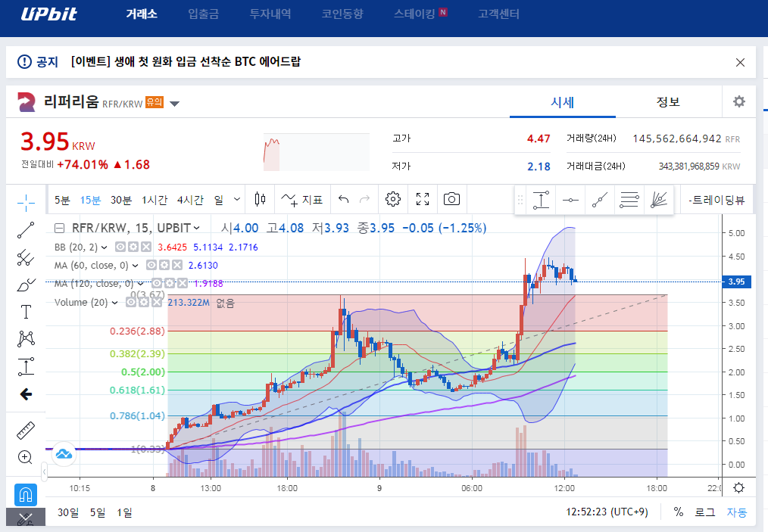
Task: Open chart scale settings gear at bottom right
Action: [738, 487]
